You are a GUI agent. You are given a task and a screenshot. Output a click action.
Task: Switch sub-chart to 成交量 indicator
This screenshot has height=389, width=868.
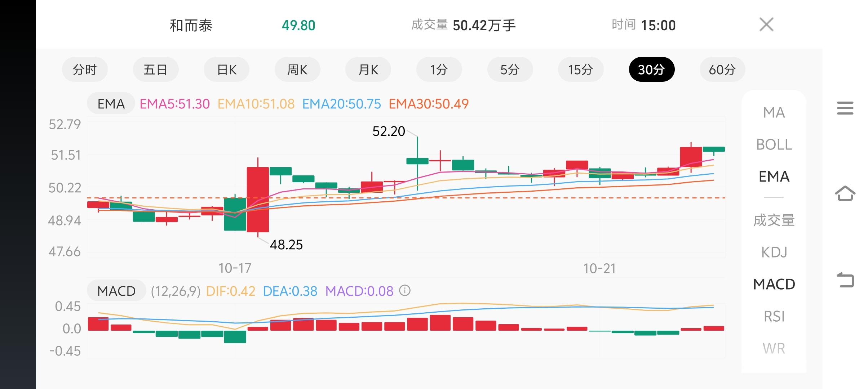coord(774,220)
